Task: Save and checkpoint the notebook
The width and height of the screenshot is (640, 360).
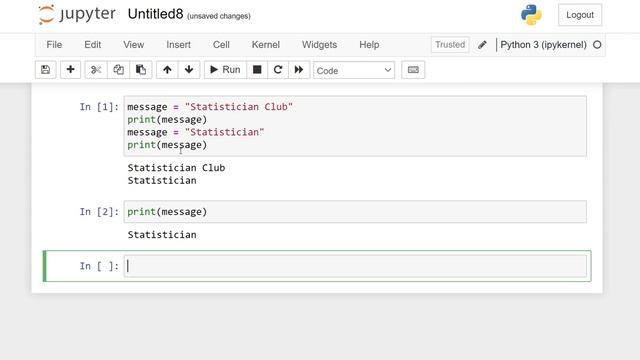Action: [45, 70]
